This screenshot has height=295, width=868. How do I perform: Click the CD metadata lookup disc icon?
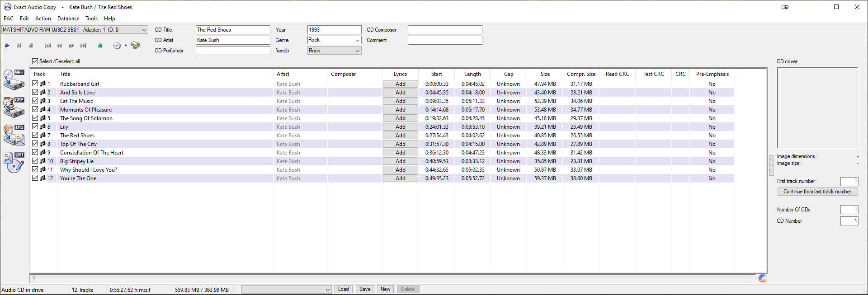coord(117,46)
